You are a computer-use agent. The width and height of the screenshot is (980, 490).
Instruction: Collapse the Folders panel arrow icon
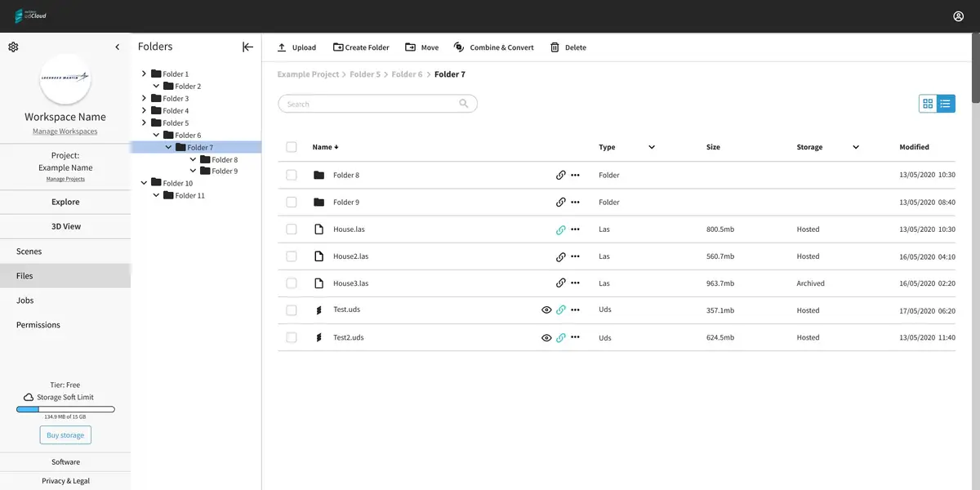pos(248,47)
